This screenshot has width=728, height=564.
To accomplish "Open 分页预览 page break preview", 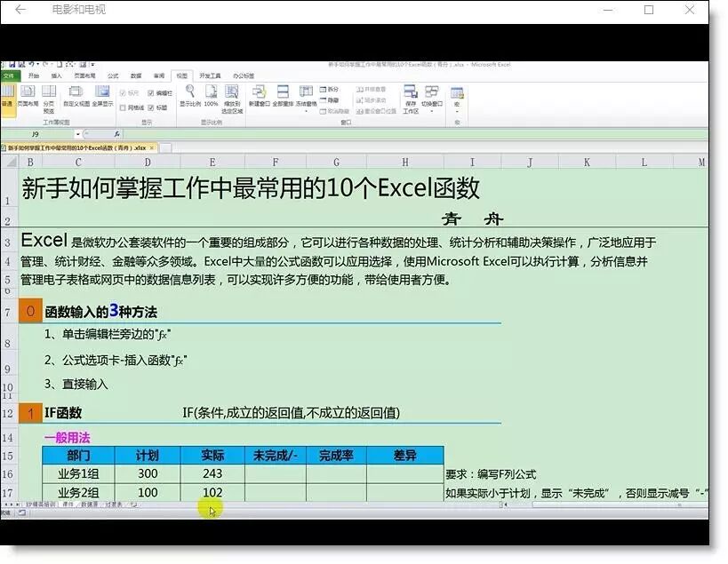I will coord(49,99).
